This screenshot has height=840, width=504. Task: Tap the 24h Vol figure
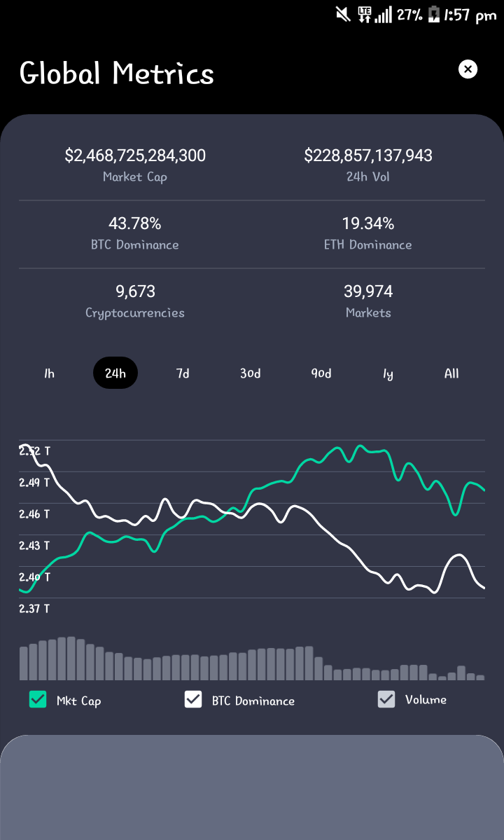click(x=368, y=156)
